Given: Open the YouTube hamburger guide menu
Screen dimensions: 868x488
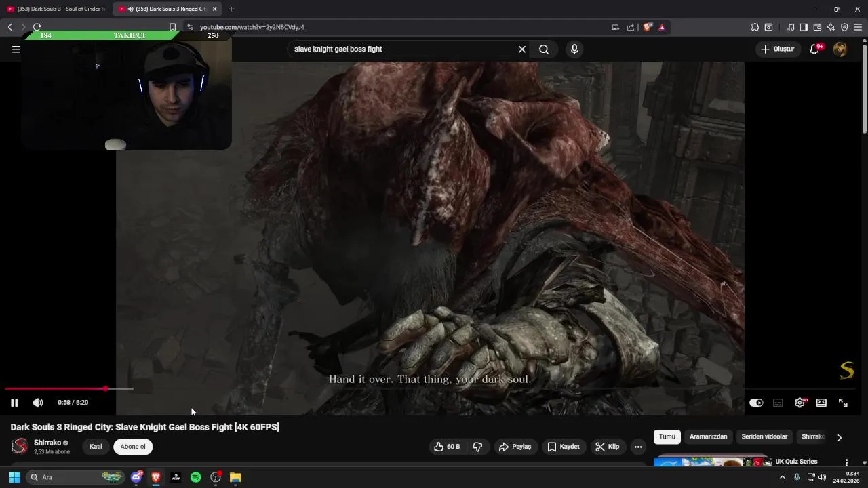Looking at the screenshot, I should coord(16,49).
